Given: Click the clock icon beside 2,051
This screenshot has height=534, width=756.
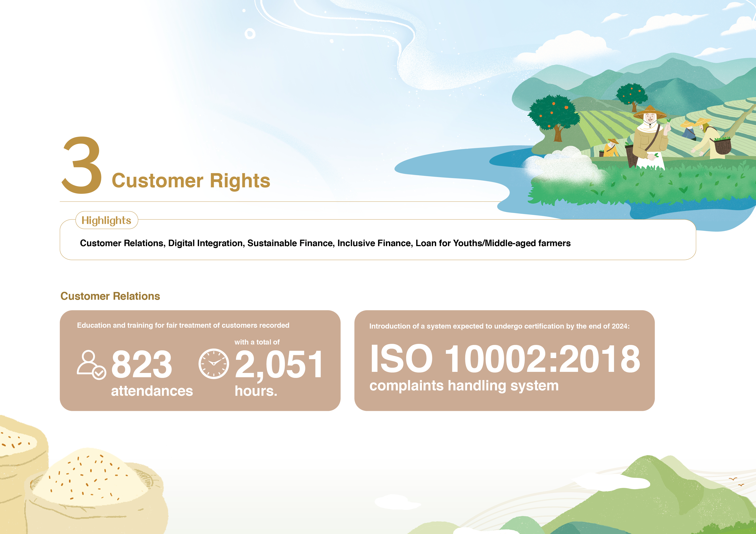Looking at the screenshot, I should pyautogui.click(x=214, y=363).
